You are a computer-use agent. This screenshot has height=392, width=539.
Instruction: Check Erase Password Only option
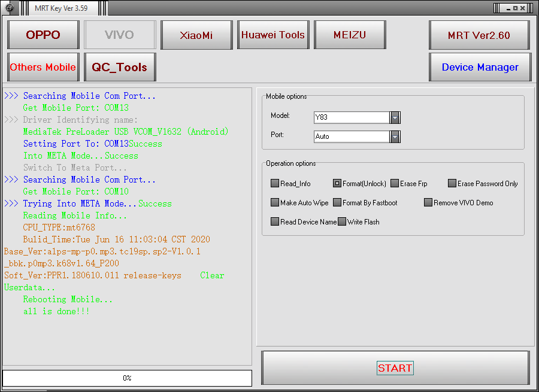click(452, 184)
